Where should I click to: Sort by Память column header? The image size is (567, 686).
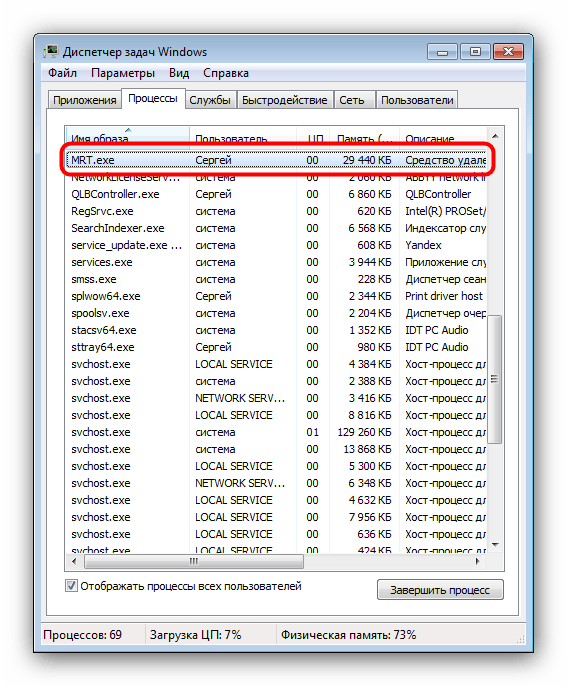coord(364,137)
